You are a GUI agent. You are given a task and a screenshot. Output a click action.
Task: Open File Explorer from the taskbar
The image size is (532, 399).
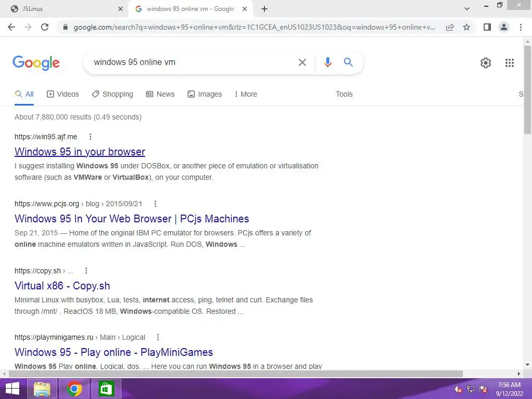click(42, 389)
